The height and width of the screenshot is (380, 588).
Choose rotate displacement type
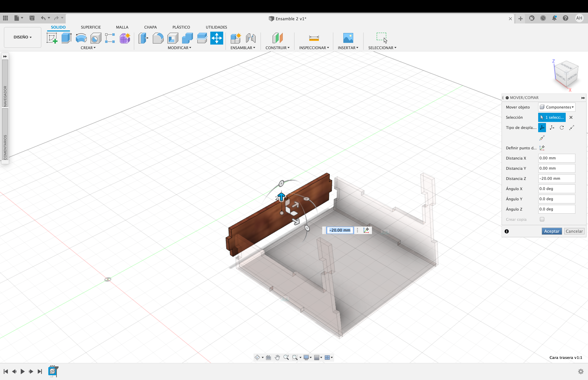[x=562, y=128]
